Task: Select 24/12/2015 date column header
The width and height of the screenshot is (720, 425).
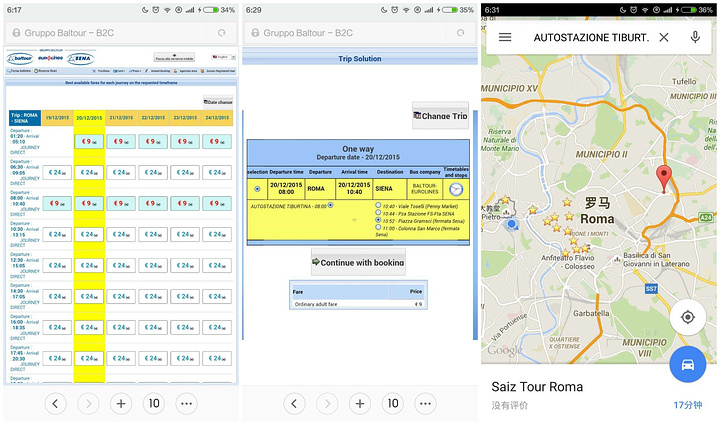Action: [217, 118]
